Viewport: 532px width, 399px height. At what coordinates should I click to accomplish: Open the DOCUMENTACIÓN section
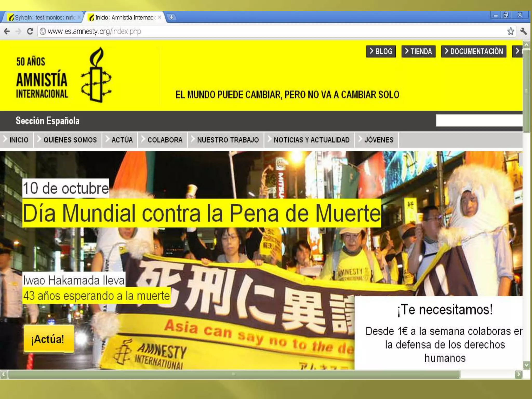tap(474, 51)
